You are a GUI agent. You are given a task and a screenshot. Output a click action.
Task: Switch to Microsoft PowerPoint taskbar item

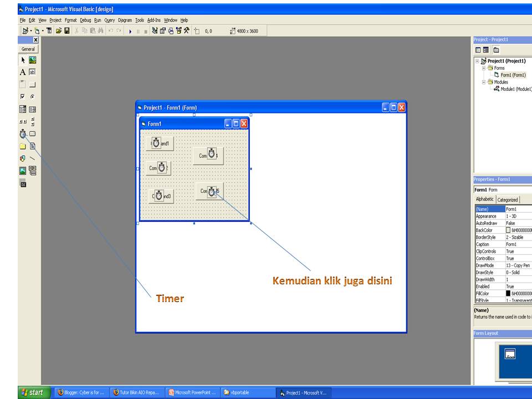coord(193,392)
